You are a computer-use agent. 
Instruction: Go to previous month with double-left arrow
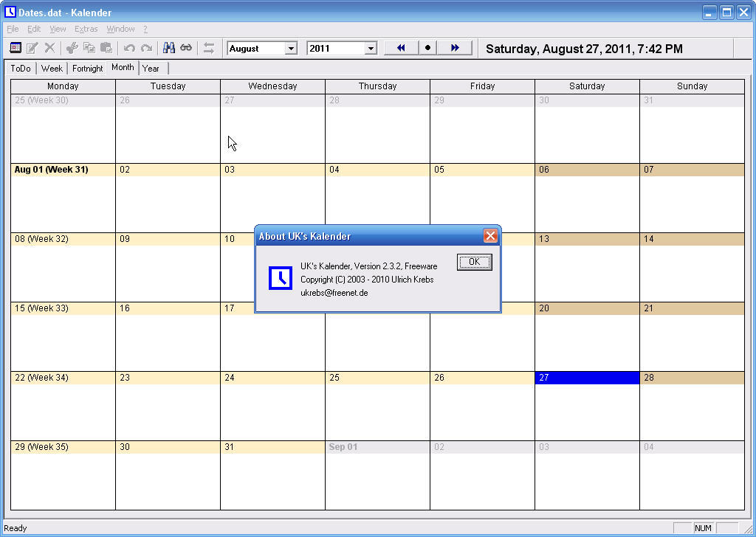[x=401, y=48]
